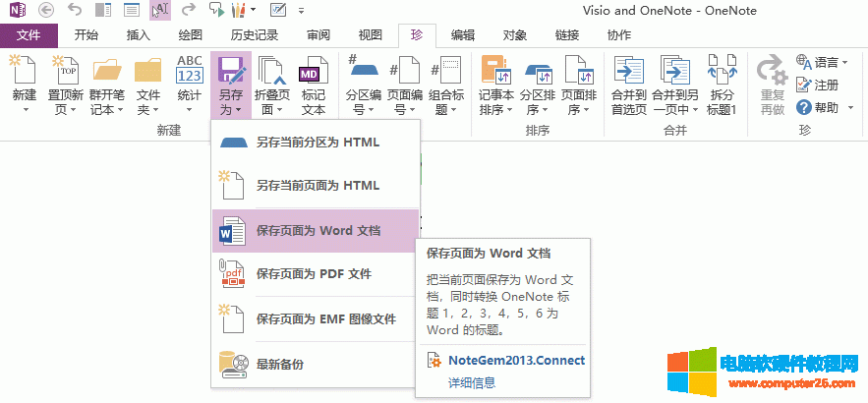Expand Customize Quick Access Toolbar arrow
Image resolution: width=868 pixels, height=403 pixels.
click(301, 11)
